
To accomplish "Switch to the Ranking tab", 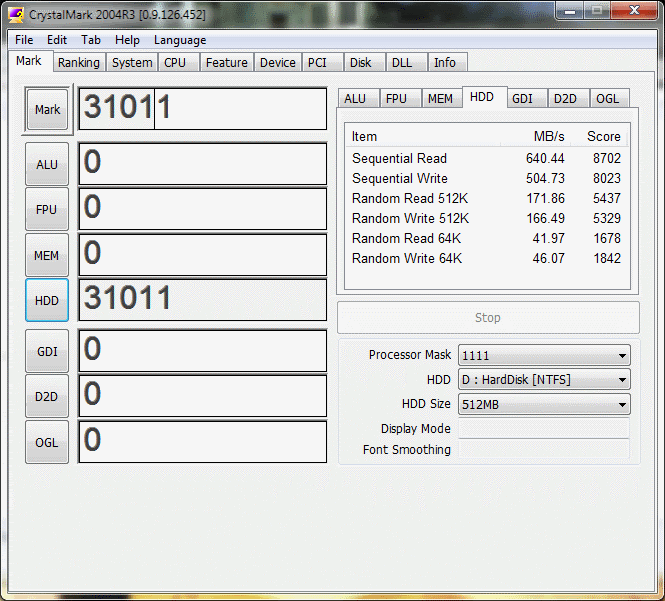I will (79, 62).
